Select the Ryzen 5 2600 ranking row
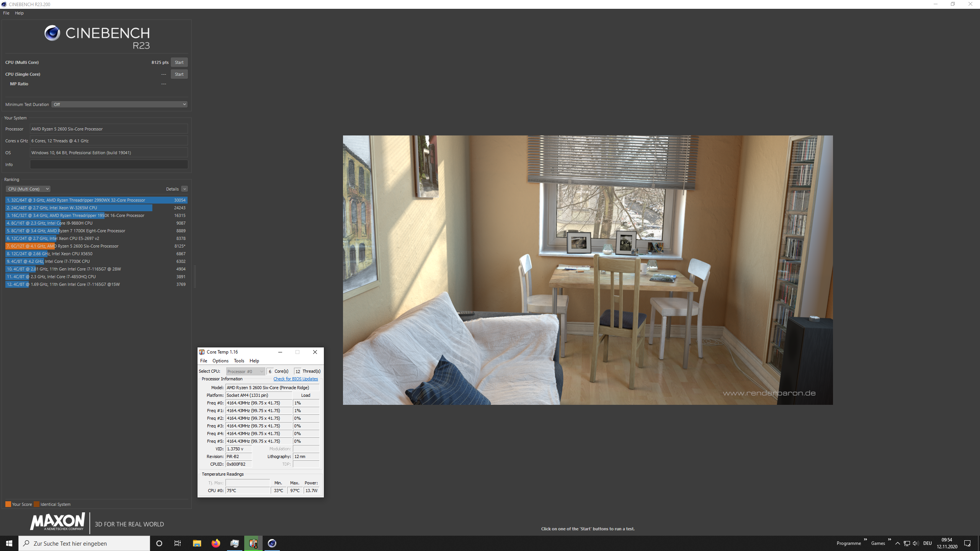 tap(96, 246)
